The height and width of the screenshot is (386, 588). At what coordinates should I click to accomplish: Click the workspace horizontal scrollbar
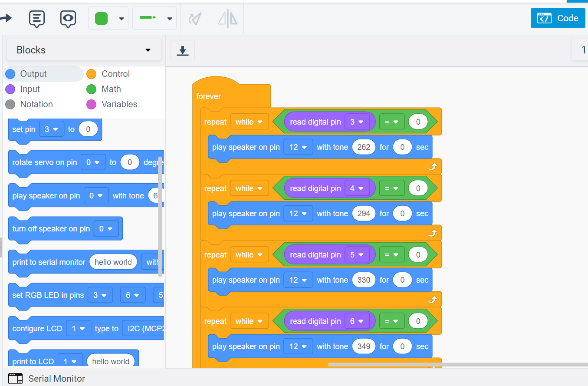458,365
